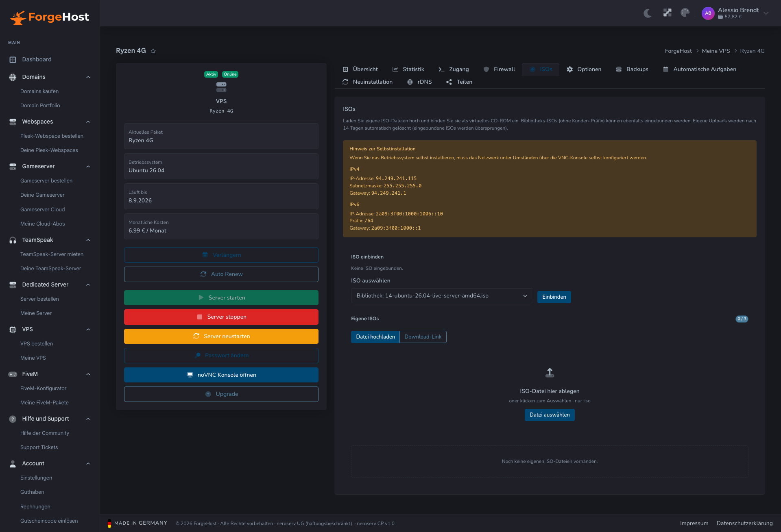Open the Backups tab

(632, 69)
